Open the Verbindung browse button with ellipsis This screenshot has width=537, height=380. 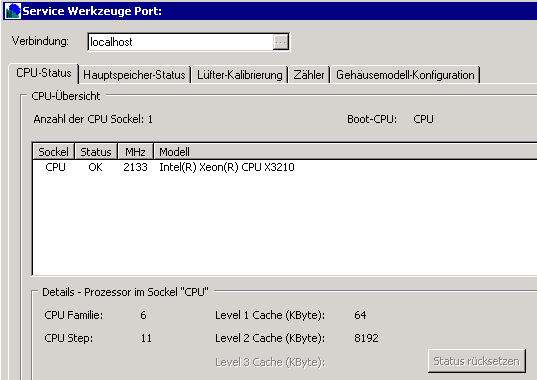pos(280,42)
